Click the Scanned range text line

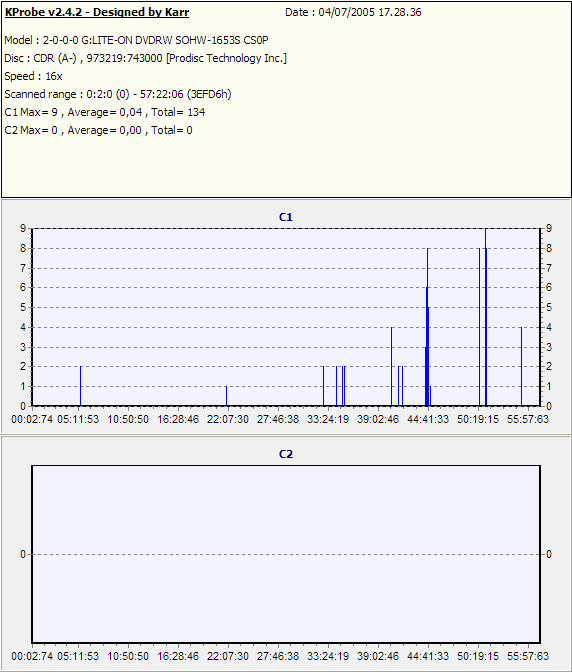pos(118,94)
